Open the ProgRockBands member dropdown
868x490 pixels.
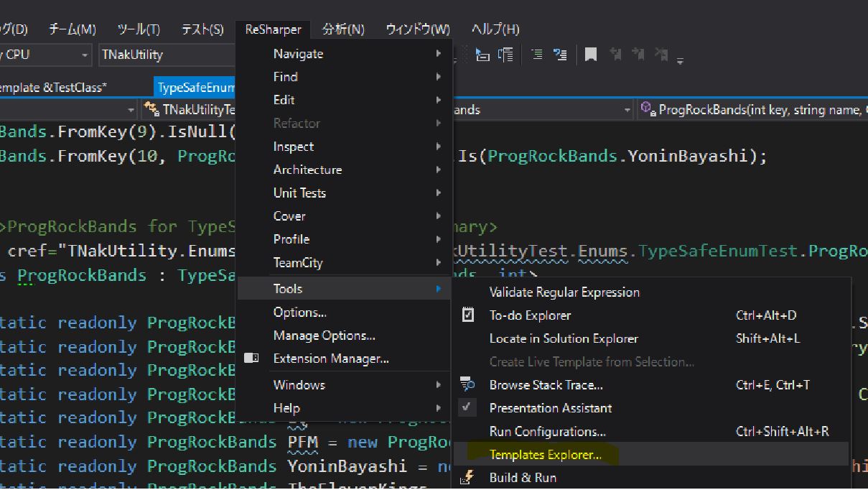[x=754, y=109]
